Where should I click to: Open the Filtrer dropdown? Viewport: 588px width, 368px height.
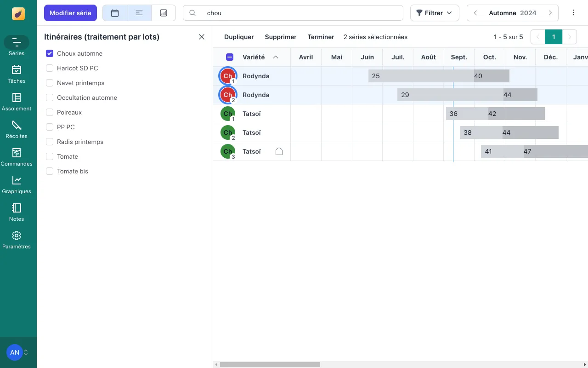434,13
